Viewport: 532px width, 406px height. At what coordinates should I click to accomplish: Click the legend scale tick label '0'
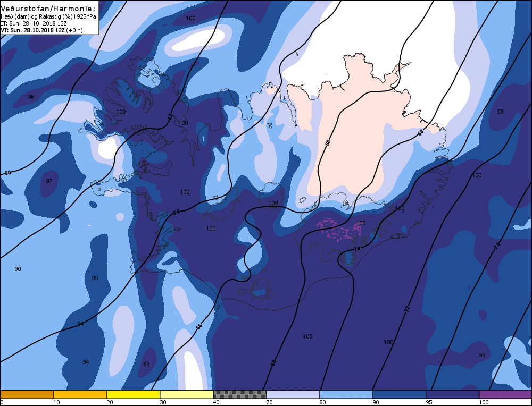click(x=2, y=402)
